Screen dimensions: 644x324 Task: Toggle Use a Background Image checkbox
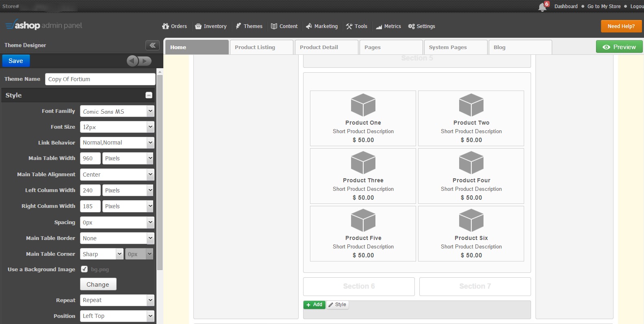(x=84, y=269)
